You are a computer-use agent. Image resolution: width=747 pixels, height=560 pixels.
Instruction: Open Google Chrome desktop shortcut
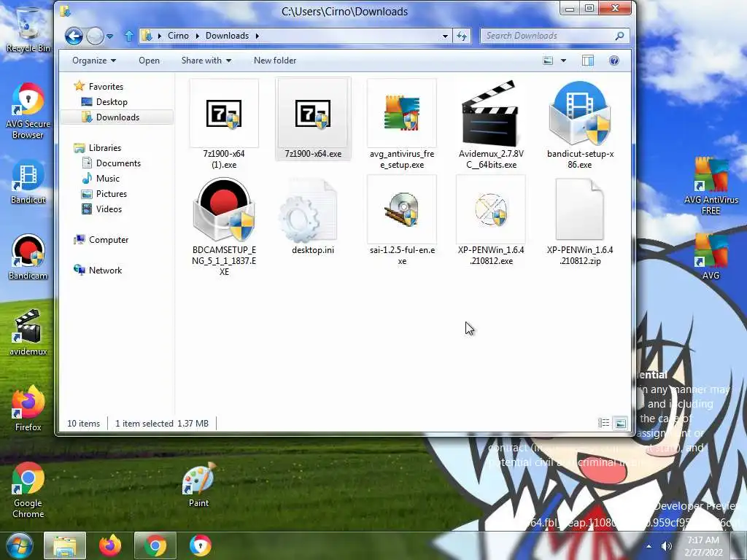tap(28, 490)
